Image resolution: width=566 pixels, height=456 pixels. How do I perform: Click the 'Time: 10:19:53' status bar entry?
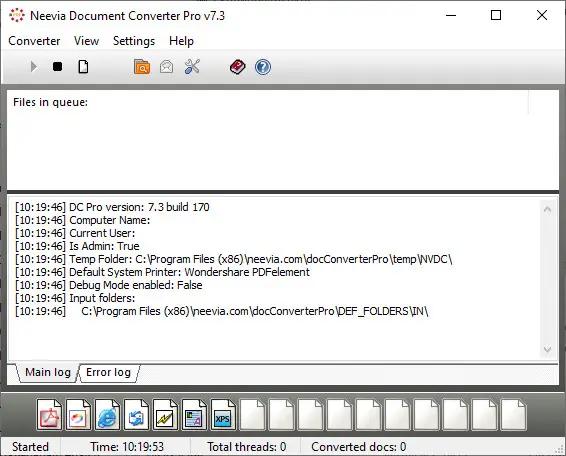pos(127,447)
